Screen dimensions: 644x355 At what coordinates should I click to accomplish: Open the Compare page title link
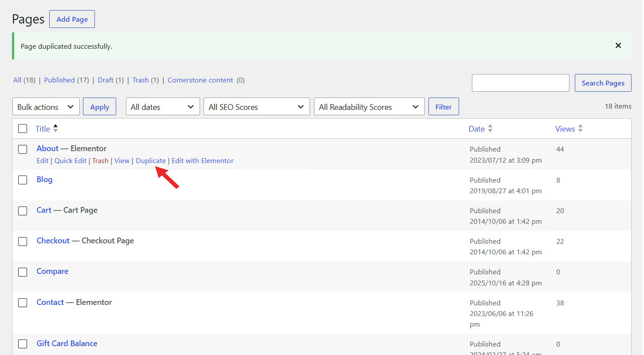[x=52, y=271]
